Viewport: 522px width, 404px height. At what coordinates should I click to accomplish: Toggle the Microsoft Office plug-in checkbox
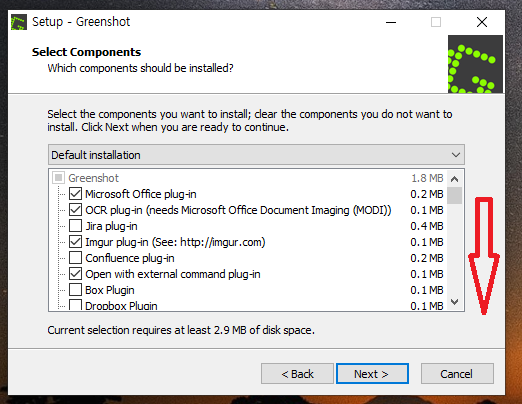pos(75,194)
